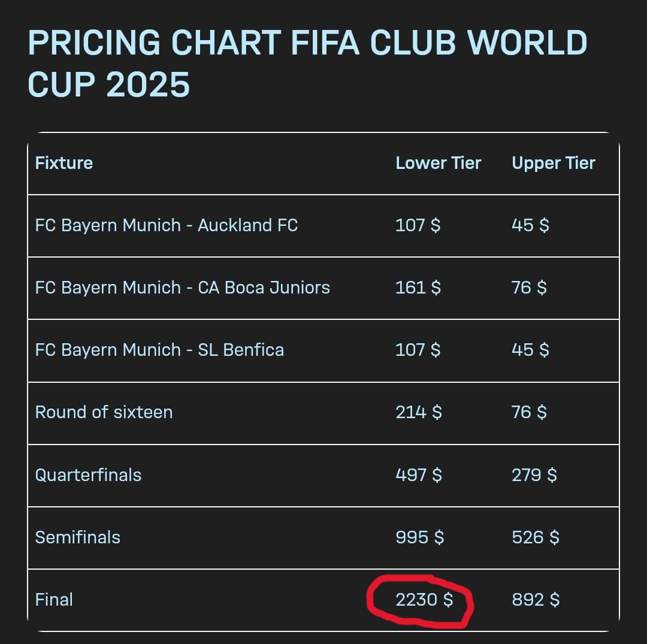Click the 214 $ round of sixteen price
The width and height of the screenshot is (647, 644).
point(418,412)
